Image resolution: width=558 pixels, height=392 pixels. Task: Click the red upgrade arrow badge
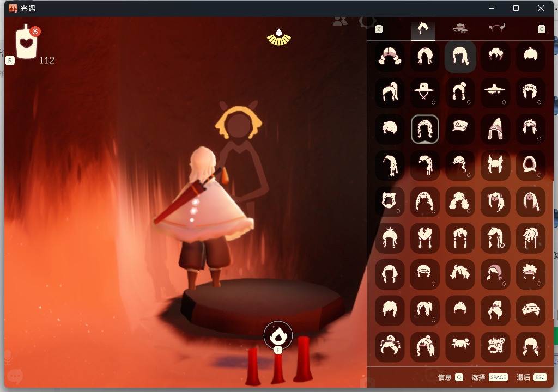[x=35, y=32]
